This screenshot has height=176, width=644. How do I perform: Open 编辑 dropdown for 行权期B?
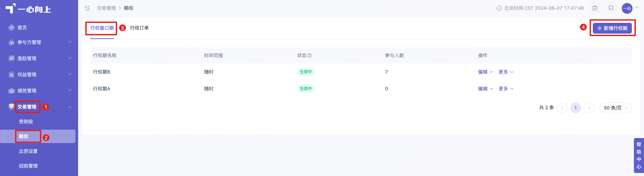(x=486, y=72)
